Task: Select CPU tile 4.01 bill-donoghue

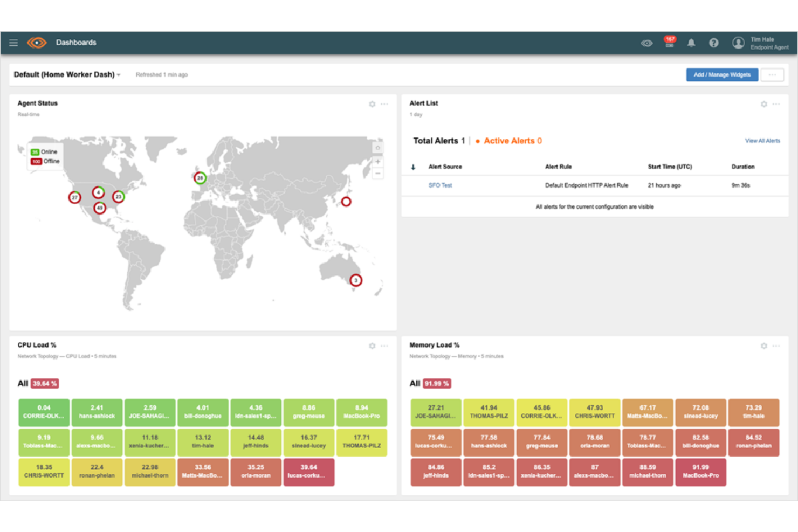Action: click(203, 412)
